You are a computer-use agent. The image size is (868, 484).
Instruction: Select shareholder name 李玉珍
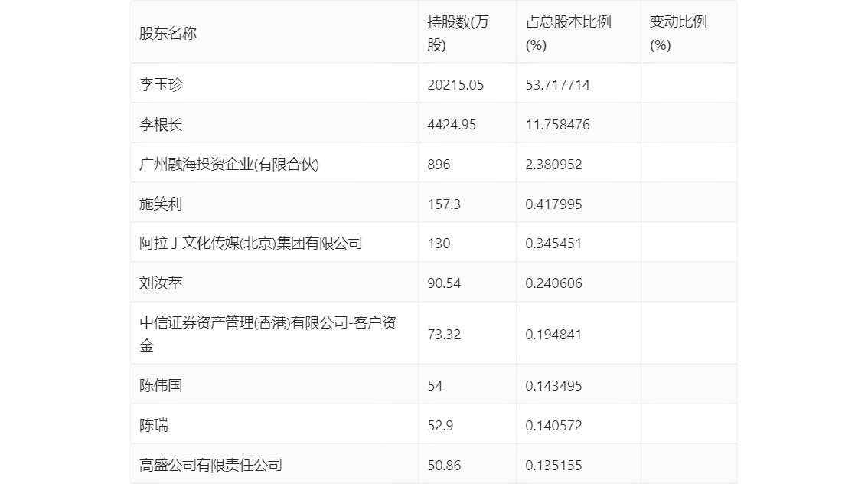(161, 85)
